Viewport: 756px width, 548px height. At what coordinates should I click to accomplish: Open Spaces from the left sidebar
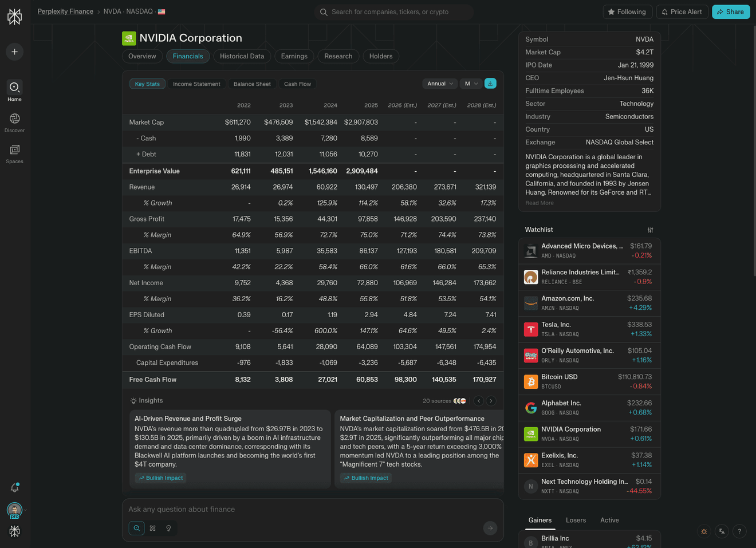pyautogui.click(x=14, y=153)
